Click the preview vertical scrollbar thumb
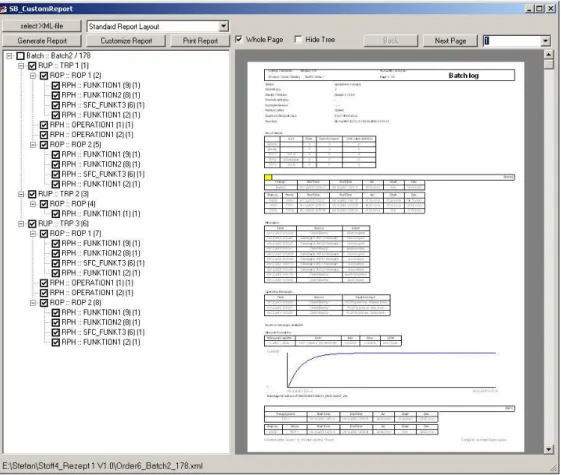The width and height of the screenshot is (561, 475). point(548,64)
